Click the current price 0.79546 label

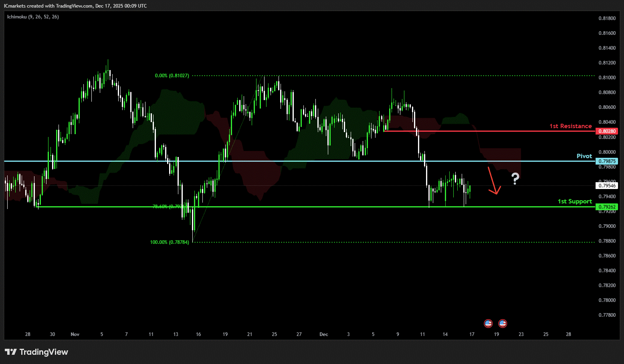607,186
